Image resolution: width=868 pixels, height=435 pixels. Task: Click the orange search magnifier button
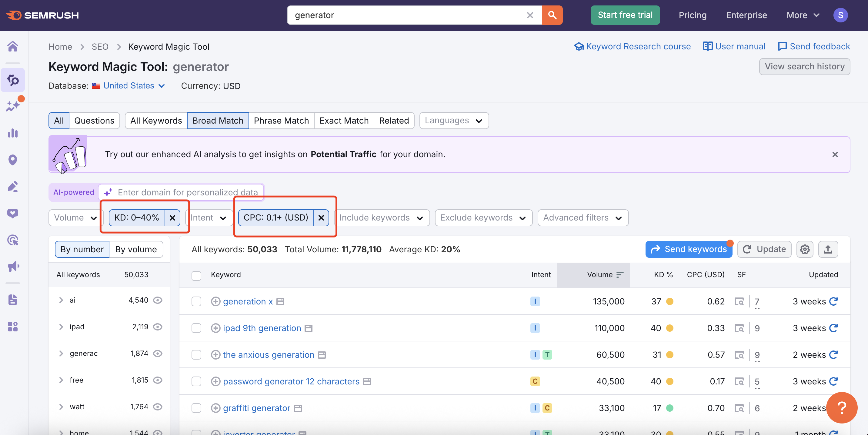point(552,15)
